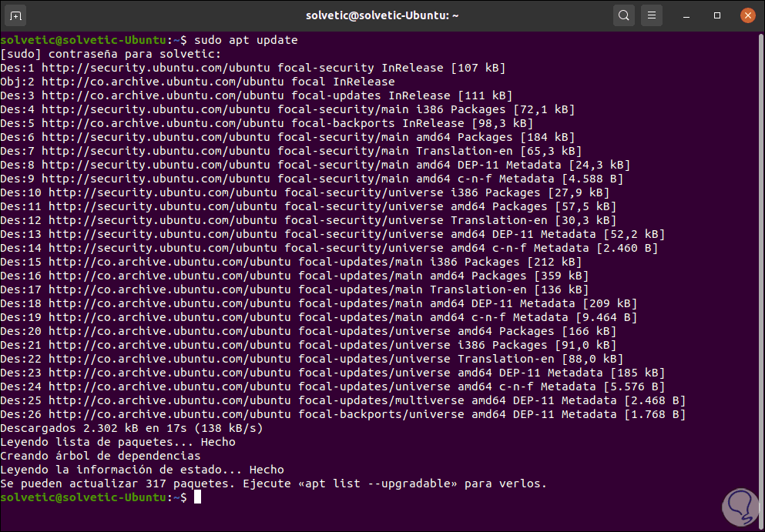Select the Des:1 focal-security InRelease line
Viewport: 765px width, 532px height.
point(253,68)
